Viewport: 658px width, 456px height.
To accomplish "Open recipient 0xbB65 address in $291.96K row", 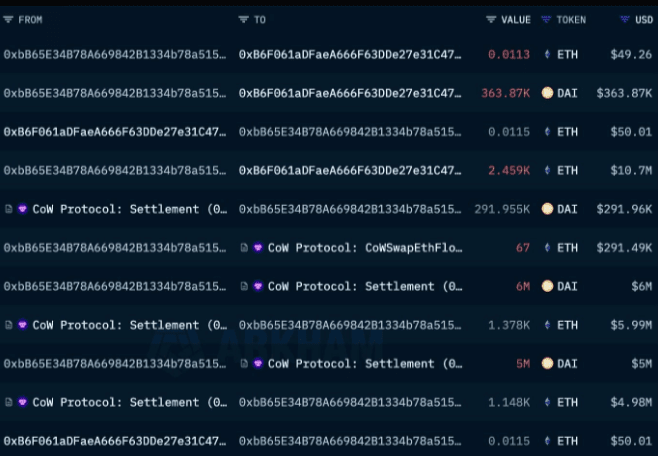I will coord(350,209).
